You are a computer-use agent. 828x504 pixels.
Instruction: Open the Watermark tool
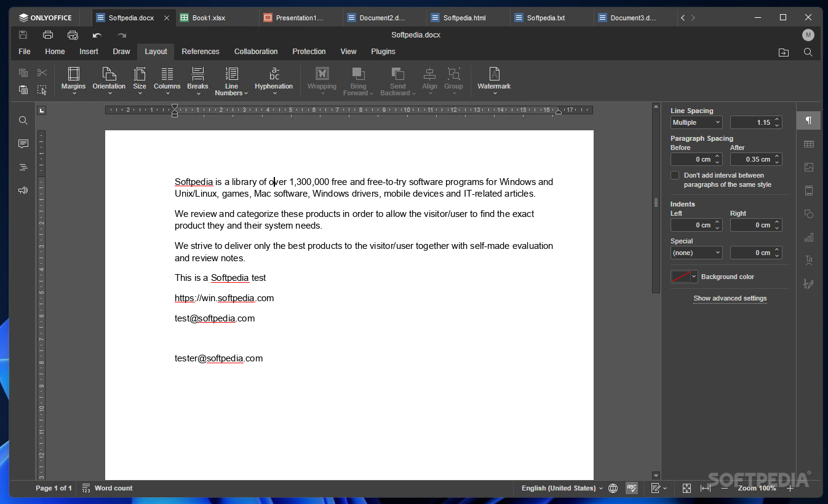[x=494, y=81]
